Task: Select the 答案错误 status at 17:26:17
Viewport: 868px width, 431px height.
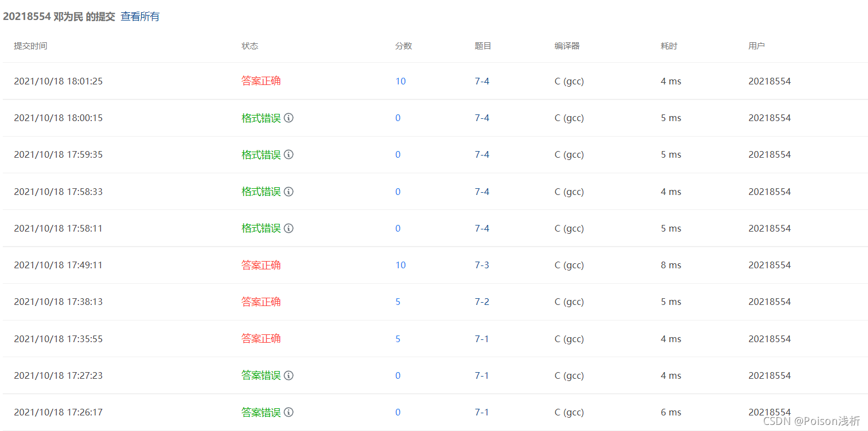Action: 261,412
